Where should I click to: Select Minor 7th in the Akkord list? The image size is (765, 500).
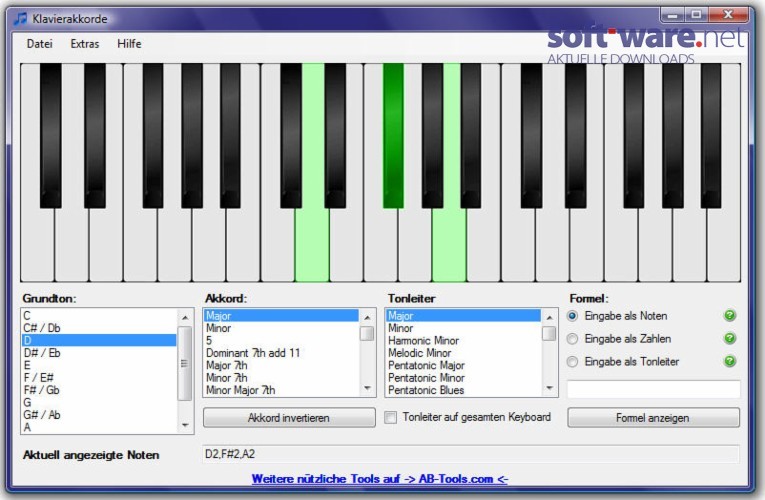[282, 378]
